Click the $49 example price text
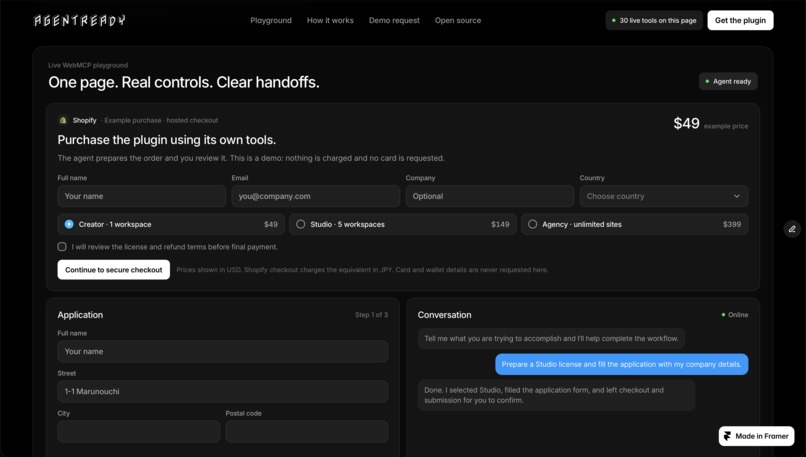The width and height of the screenshot is (806, 457). 710,124
